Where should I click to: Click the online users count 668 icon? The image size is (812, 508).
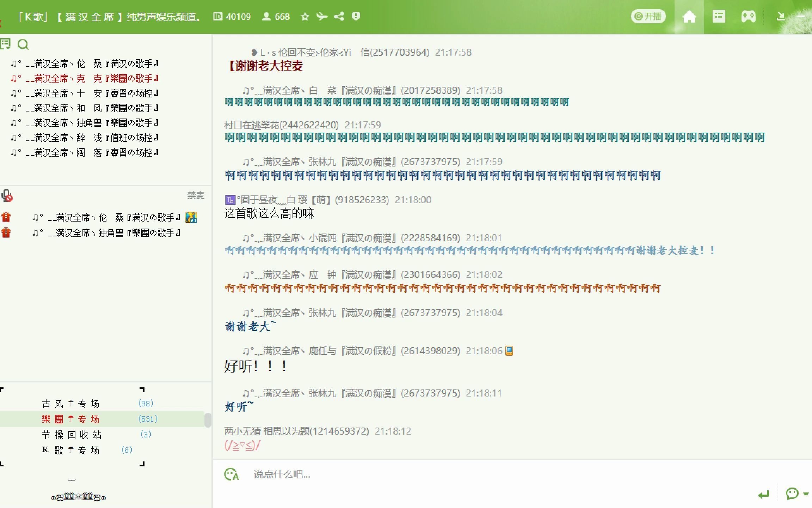[266, 16]
